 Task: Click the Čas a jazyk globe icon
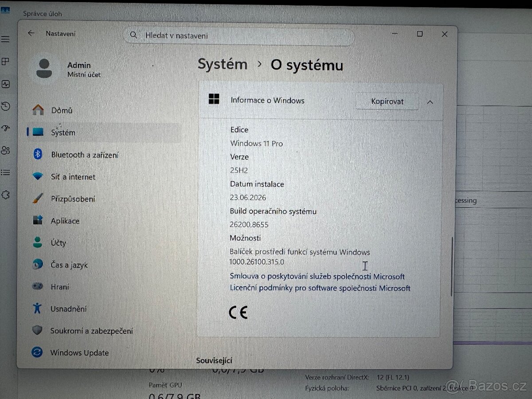[x=38, y=264]
